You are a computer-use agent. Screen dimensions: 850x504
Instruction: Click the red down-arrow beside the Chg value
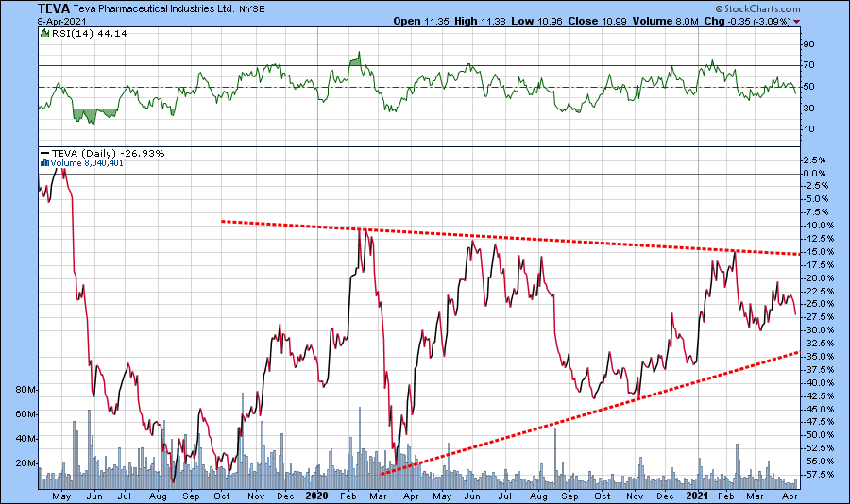[799, 20]
